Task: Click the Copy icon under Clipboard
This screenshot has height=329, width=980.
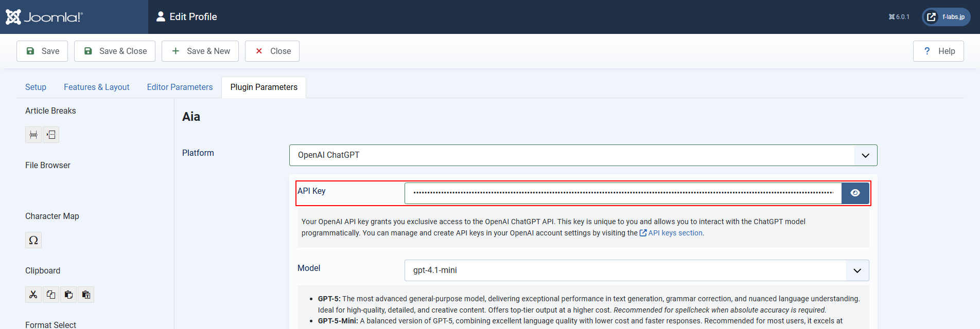Action: pyautogui.click(x=51, y=295)
